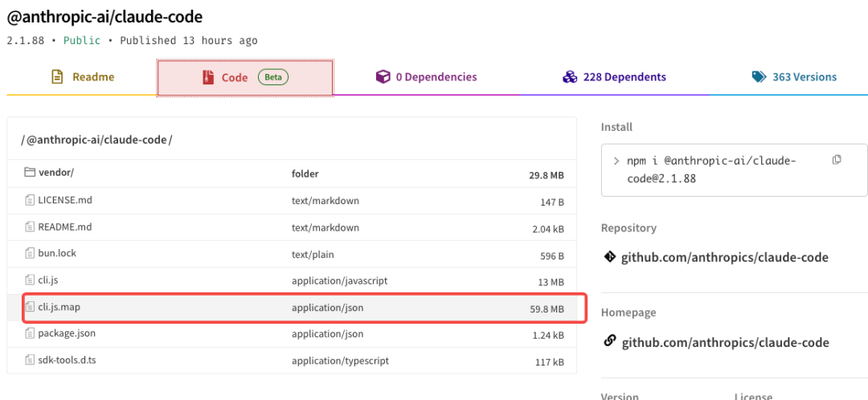
Task: Open the vendor/ folder
Action: (56, 173)
